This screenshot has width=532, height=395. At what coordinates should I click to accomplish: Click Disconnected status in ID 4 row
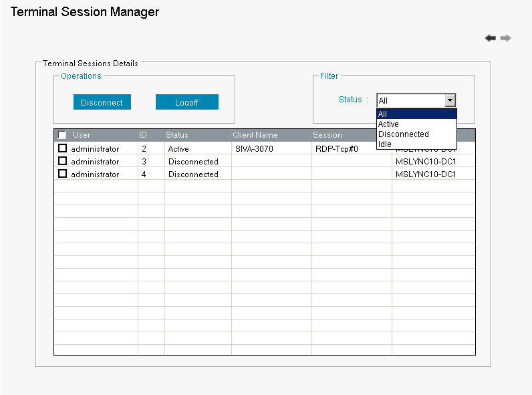(193, 174)
